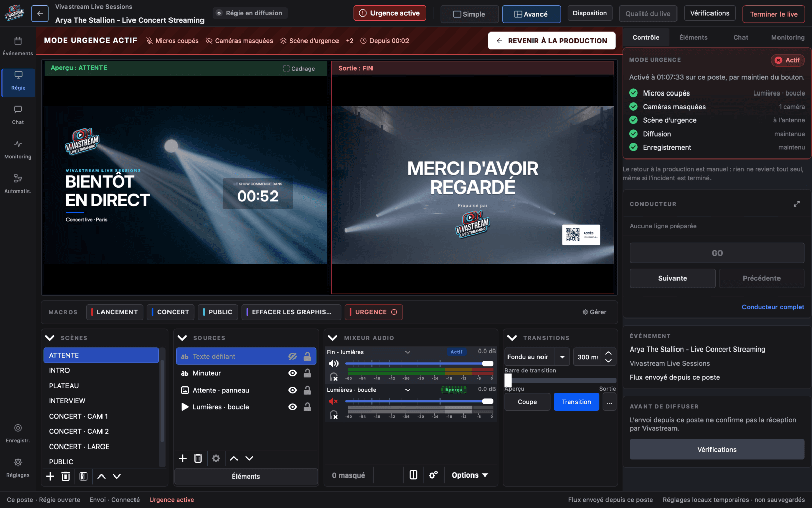Open the Automatis. sidebar section
Image resolution: width=812 pixels, height=508 pixels.
pyautogui.click(x=18, y=184)
